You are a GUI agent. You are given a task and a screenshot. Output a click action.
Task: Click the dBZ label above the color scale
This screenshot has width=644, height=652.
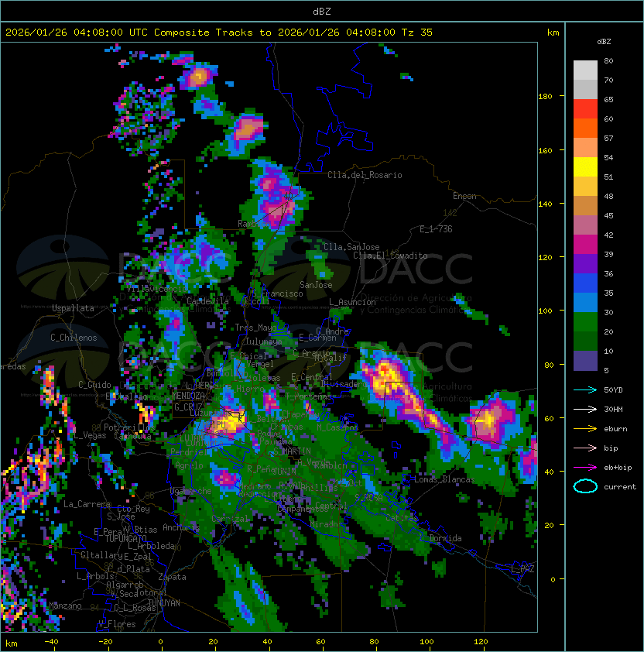coord(604,42)
